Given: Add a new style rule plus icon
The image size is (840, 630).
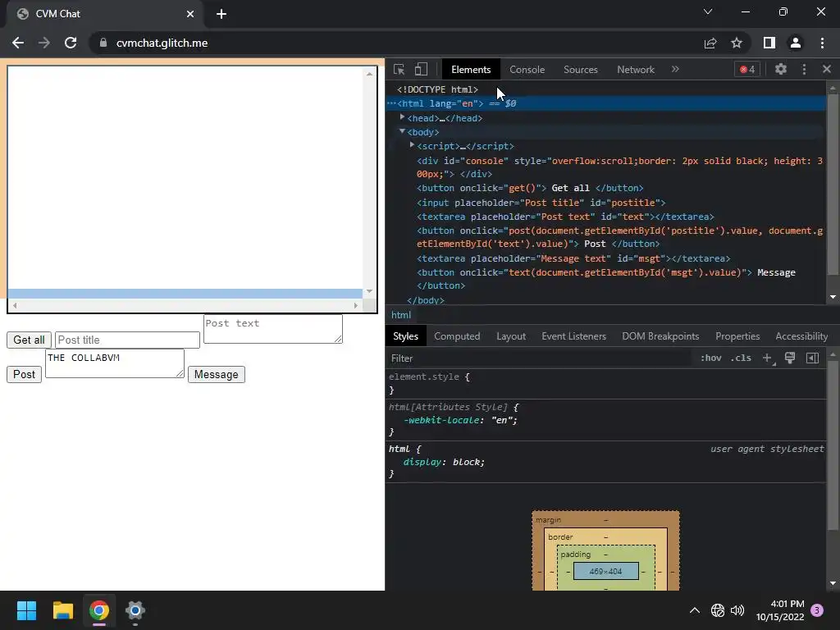Looking at the screenshot, I should [768, 358].
